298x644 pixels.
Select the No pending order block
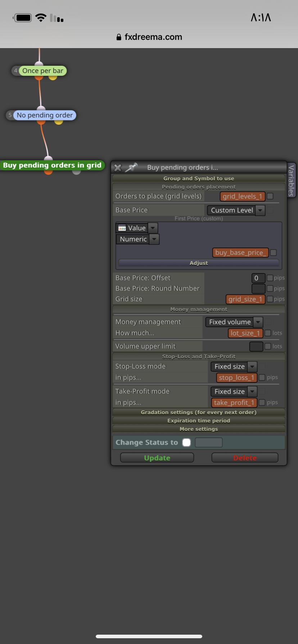click(x=45, y=115)
